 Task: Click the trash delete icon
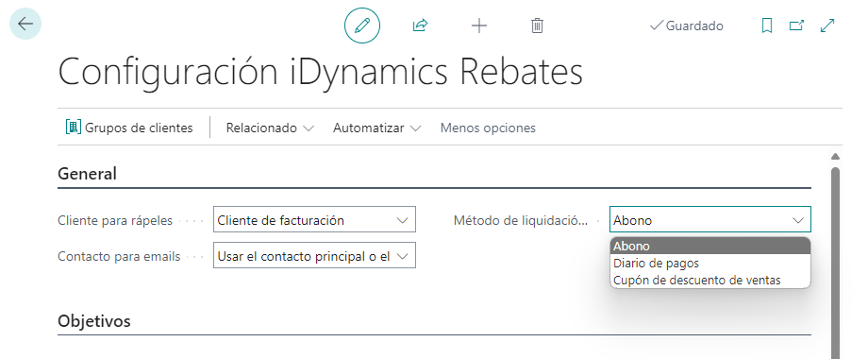537,26
